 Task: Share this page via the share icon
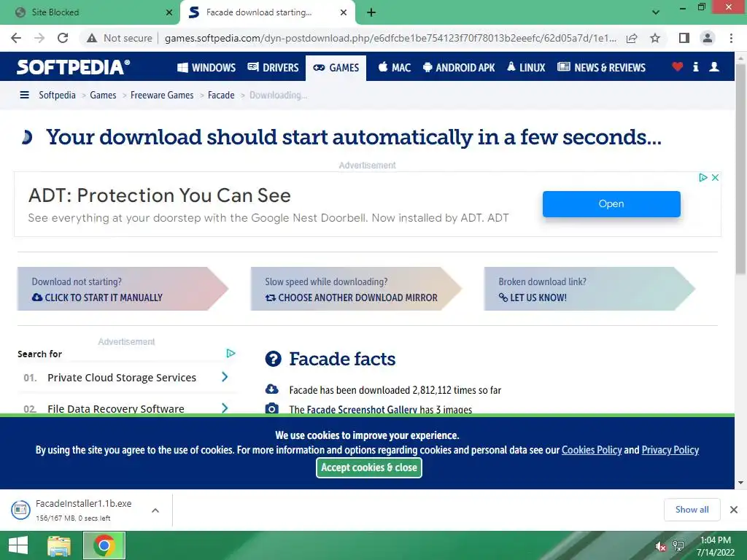[632, 38]
